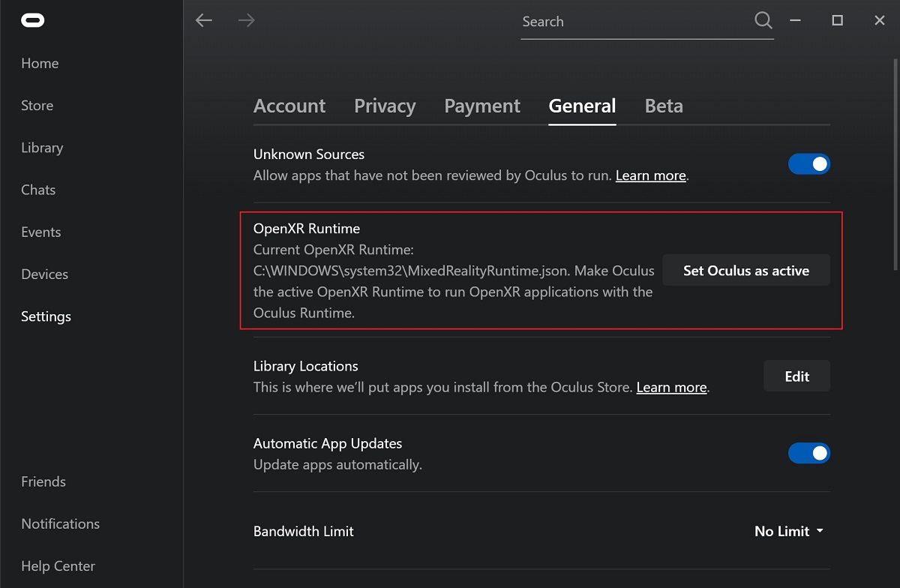This screenshot has height=588, width=900.
Task: Switch to the Account tab
Action: click(x=289, y=106)
